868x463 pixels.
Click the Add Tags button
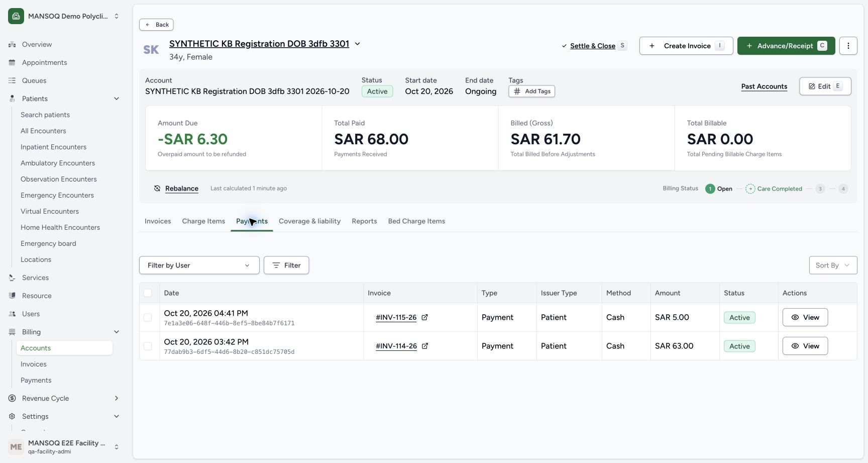pyautogui.click(x=532, y=91)
